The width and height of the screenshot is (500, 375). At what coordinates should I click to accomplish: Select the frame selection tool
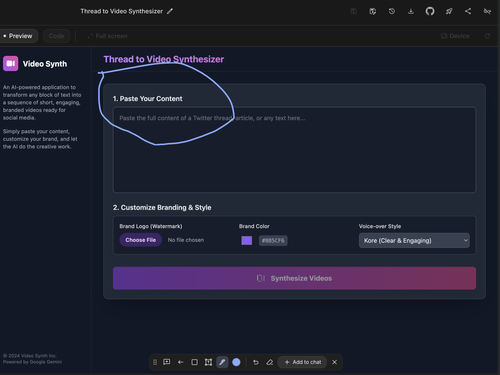point(208,362)
